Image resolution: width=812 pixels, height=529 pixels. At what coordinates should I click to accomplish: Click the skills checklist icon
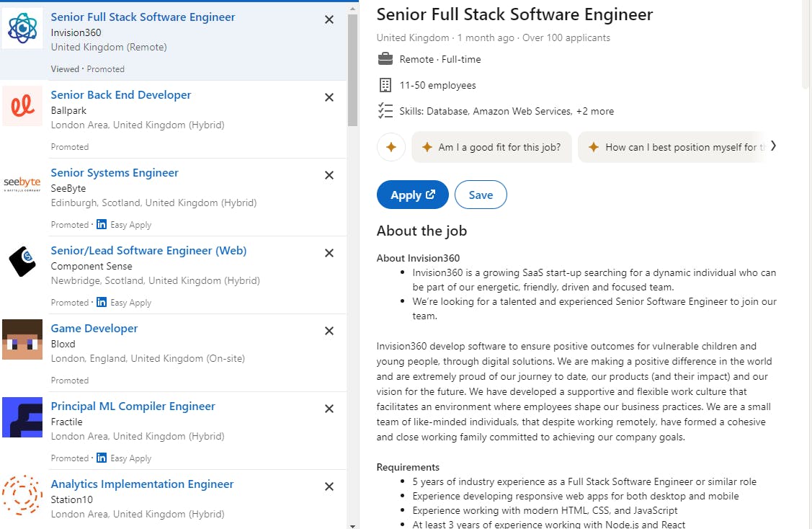point(385,111)
